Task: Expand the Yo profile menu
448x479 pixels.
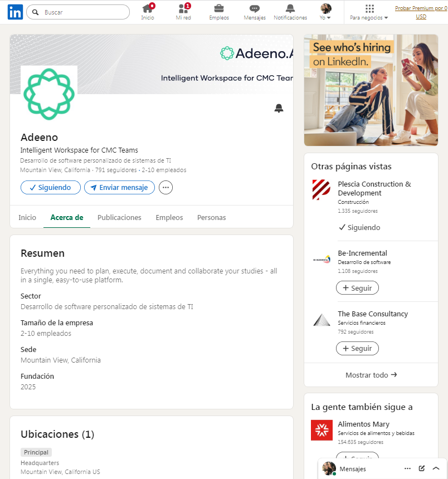Action: coord(325,12)
